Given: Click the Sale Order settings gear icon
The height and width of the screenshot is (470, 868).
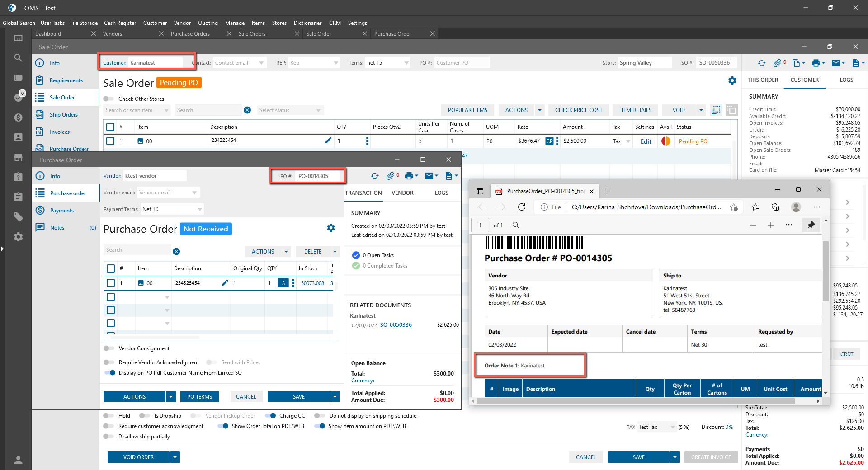Looking at the screenshot, I should pyautogui.click(x=732, y=80).
